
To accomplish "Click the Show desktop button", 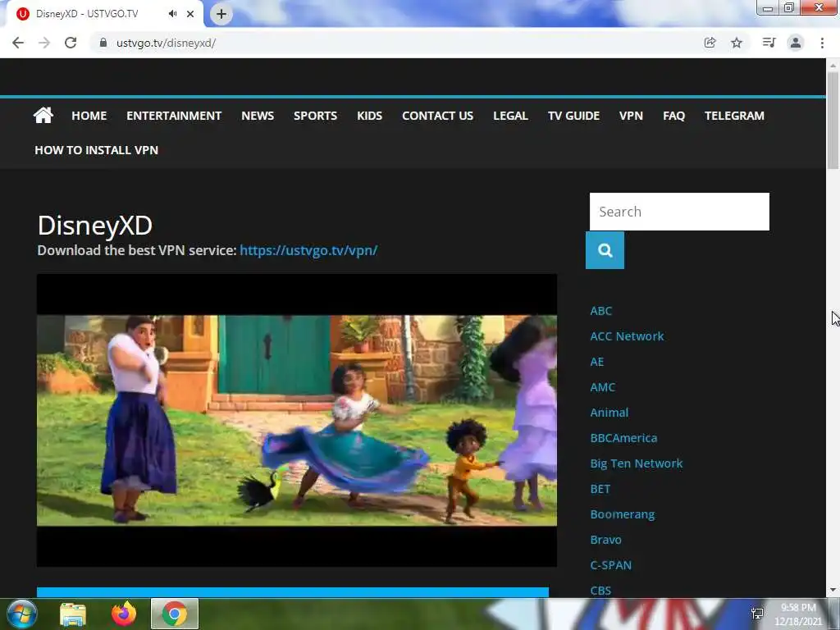I will (835, 614).
